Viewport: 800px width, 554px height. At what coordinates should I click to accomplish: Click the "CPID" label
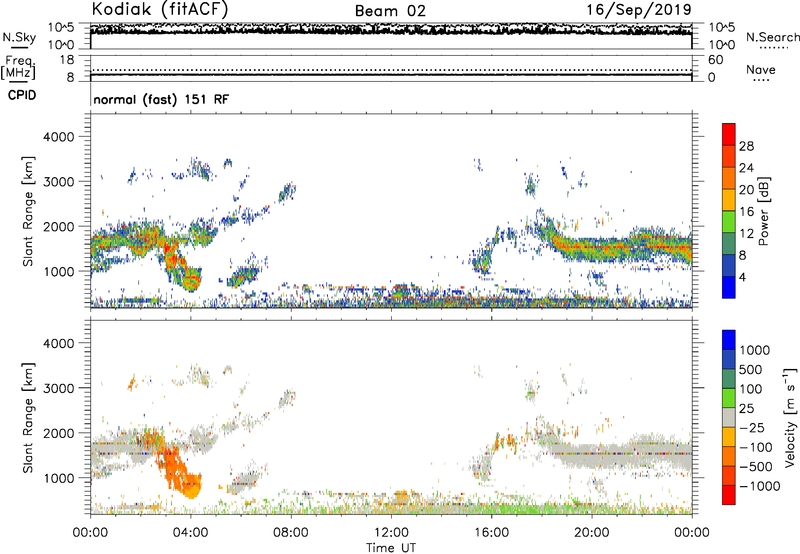tap(22, 95)
